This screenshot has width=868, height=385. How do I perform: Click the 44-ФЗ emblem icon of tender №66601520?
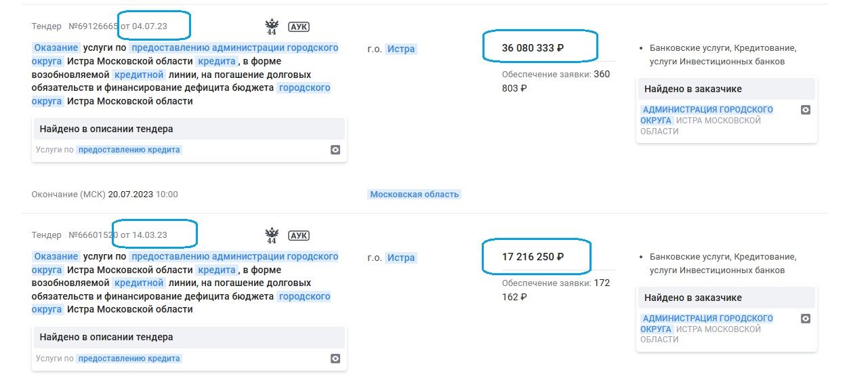272,236
